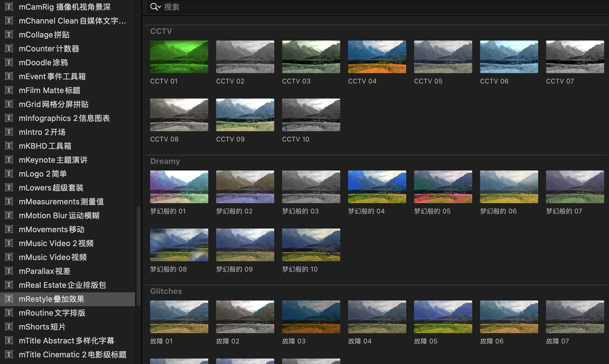The image size is (609, 364).
Task: Select the 梦幻般的 09 thumbnail
Action: click(245, 245)
